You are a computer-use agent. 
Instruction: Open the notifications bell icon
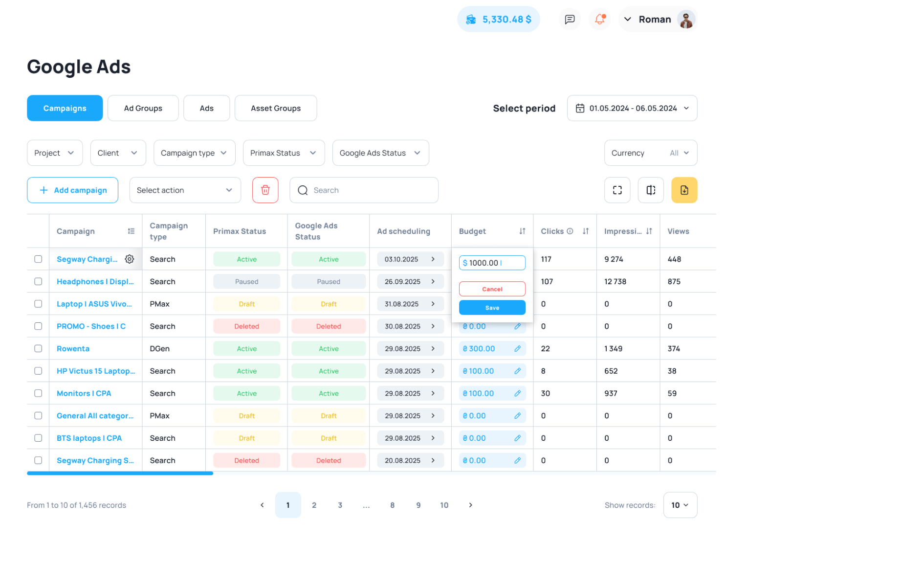click(x=599, y=19)
